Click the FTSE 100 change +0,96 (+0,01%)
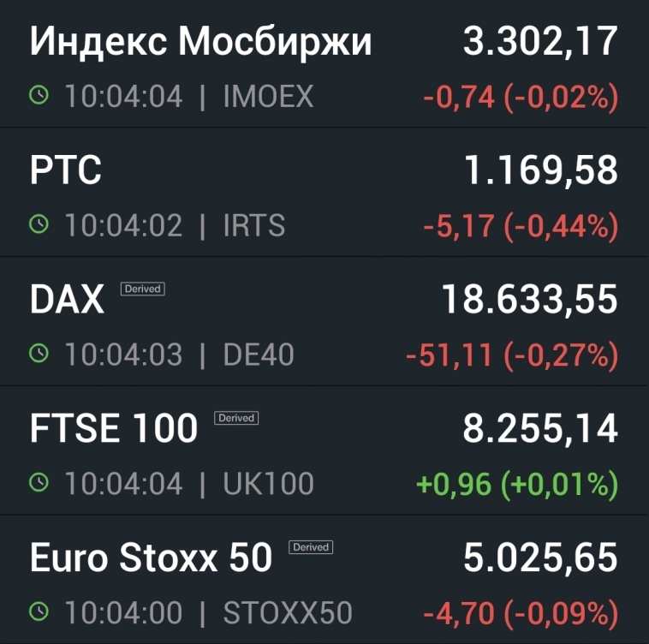This screenshot has width=649, height=644. [x=516, y=484]
